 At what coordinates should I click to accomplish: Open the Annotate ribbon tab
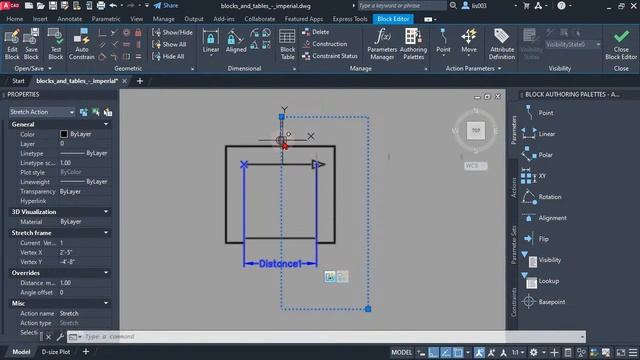point(69,19)
